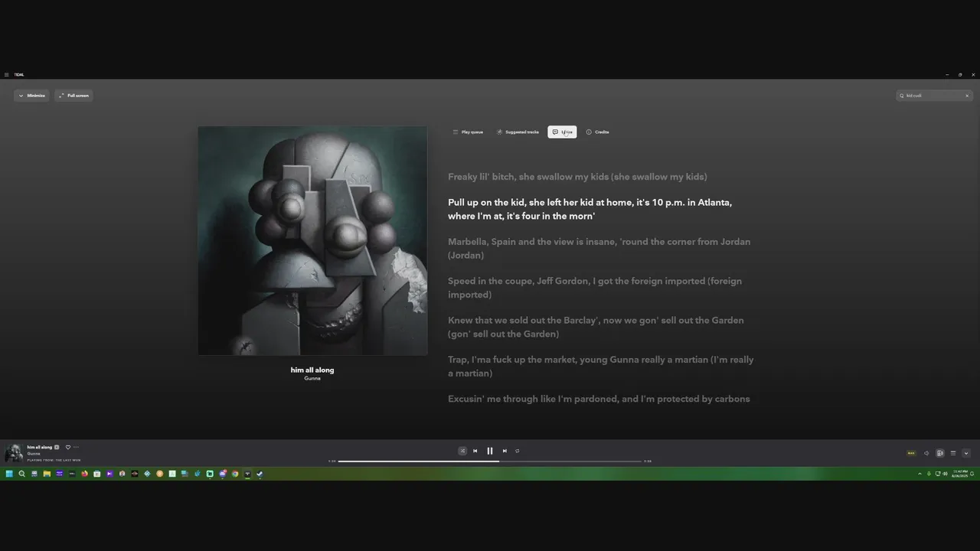This screenshot has width=980, height=551.
Task: Pause the current song
Action: pos(490,451)
